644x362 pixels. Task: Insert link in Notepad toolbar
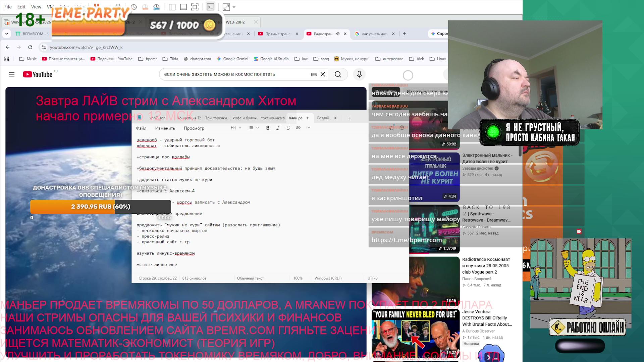pyautogui.click(x=298, y=128)
